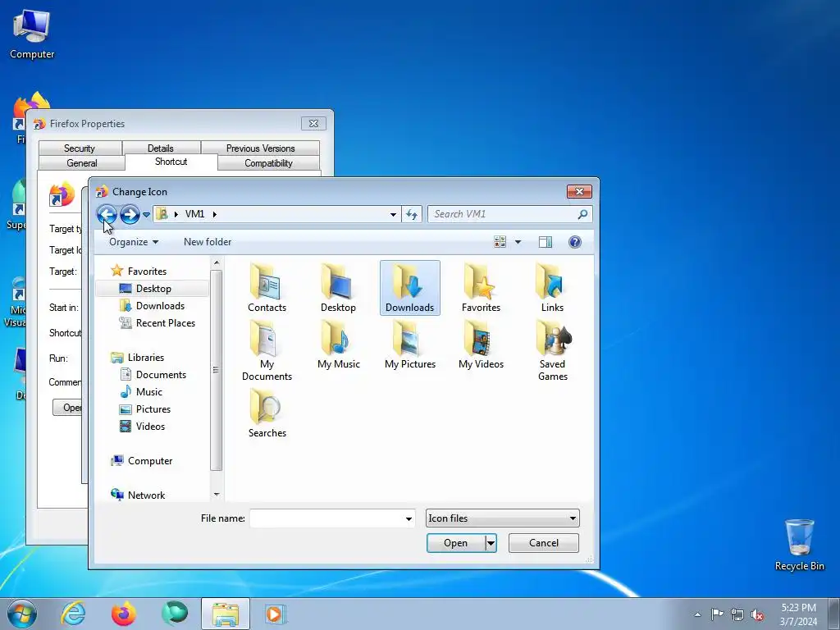
Task: Click the Forward navigation arrow
Action: (x=130, y=214)
